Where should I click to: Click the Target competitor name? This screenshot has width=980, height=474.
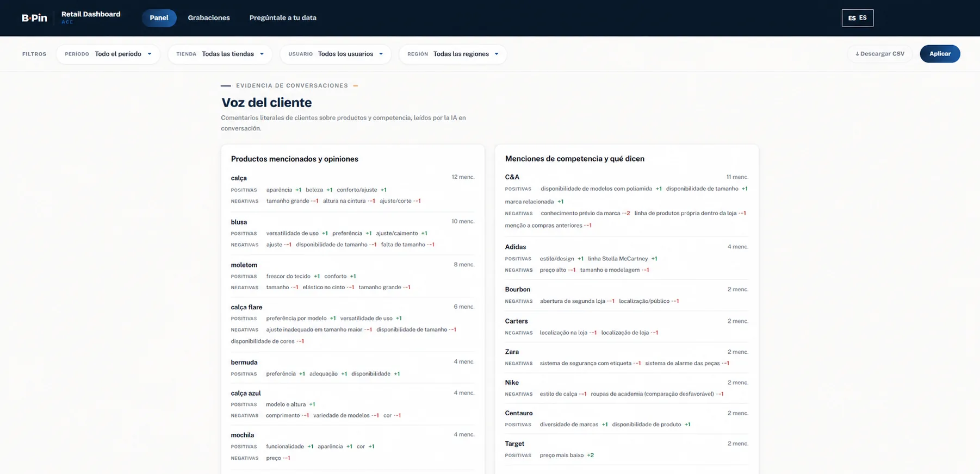point(514,444)
